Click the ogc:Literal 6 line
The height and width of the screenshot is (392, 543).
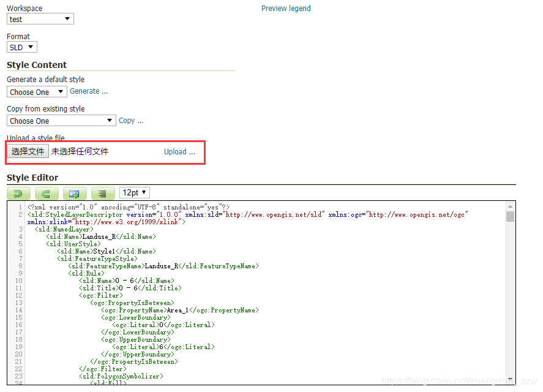coord(163,347)
